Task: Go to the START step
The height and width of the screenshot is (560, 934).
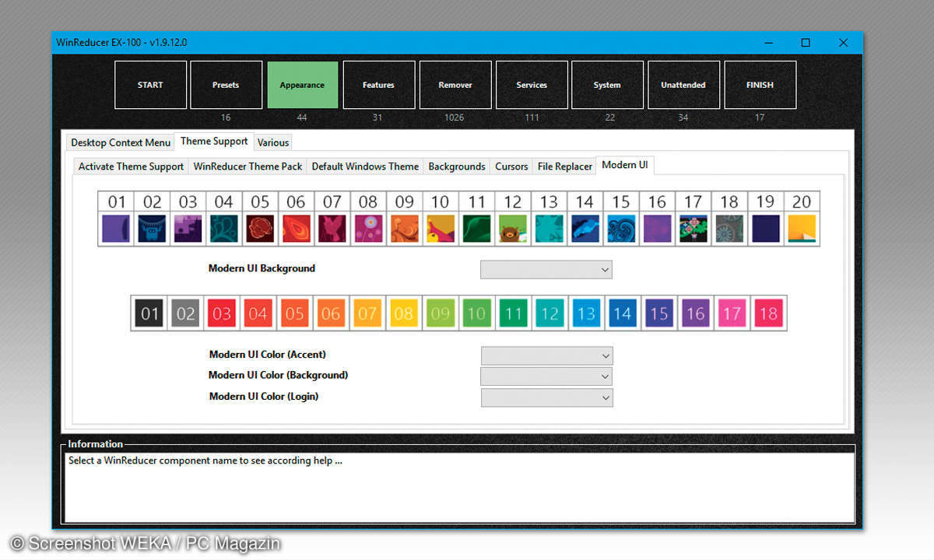Action: [150, 85]
